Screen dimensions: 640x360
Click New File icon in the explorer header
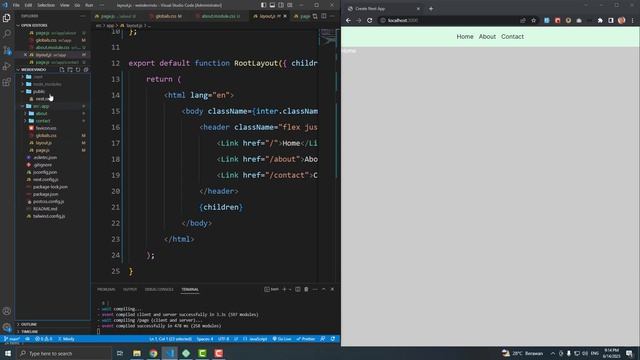62,70
